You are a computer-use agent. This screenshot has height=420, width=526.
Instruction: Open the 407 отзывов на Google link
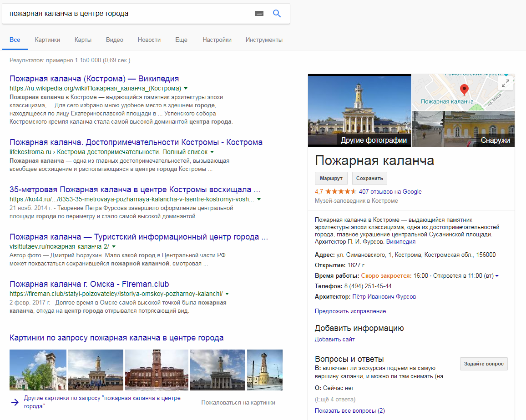pos(390,191)
